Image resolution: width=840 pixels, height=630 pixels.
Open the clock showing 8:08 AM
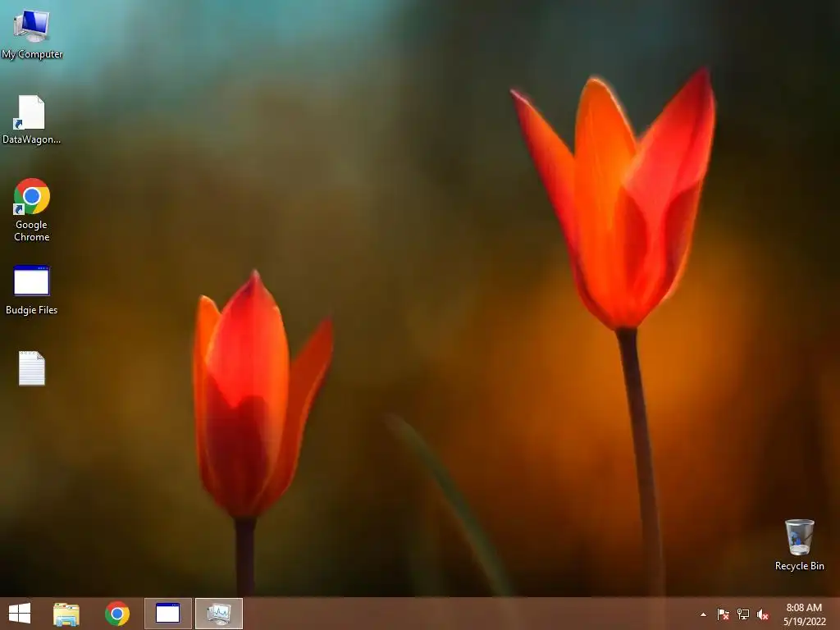pos(804,614)
